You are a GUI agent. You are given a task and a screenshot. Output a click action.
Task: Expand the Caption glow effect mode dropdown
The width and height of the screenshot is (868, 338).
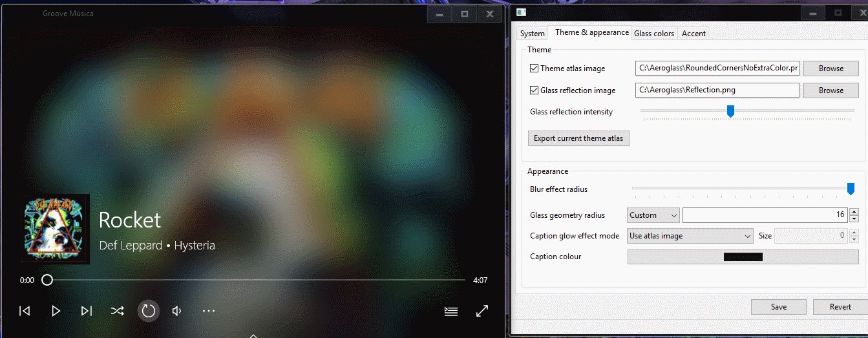(x=691, y=236)
